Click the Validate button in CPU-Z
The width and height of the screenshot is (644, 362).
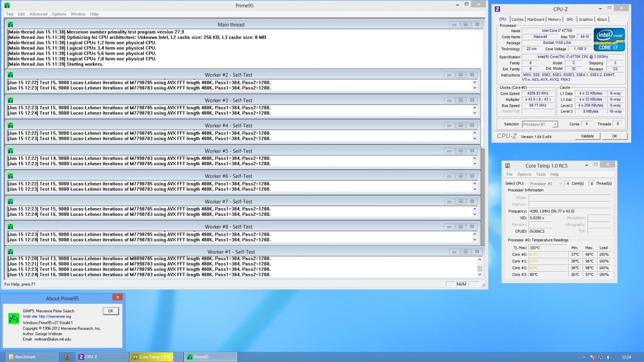[587, 136]
